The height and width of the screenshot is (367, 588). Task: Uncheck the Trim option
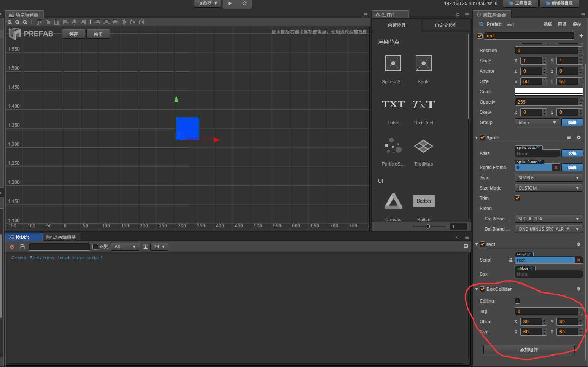click(517, 198)
